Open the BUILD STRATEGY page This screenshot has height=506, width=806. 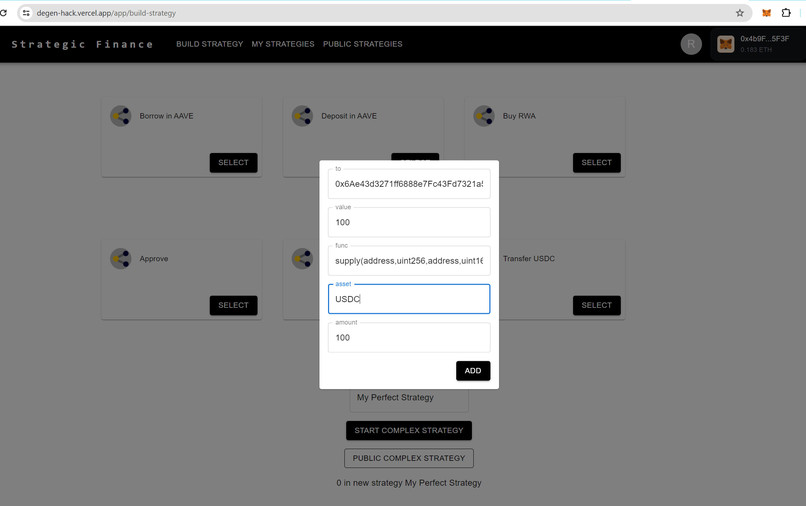210,44
